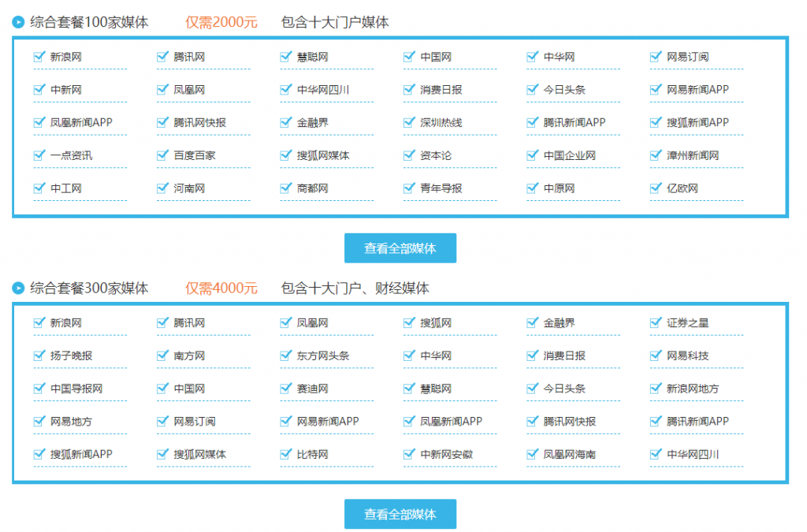The height and width of the screenshot is (532, 807).
Task: Click the 网易地方 entry
Action: [71, 422]
